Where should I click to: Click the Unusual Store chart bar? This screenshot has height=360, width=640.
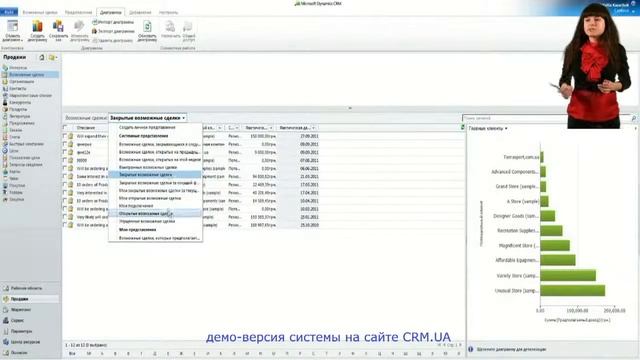[x=573, y=291]
